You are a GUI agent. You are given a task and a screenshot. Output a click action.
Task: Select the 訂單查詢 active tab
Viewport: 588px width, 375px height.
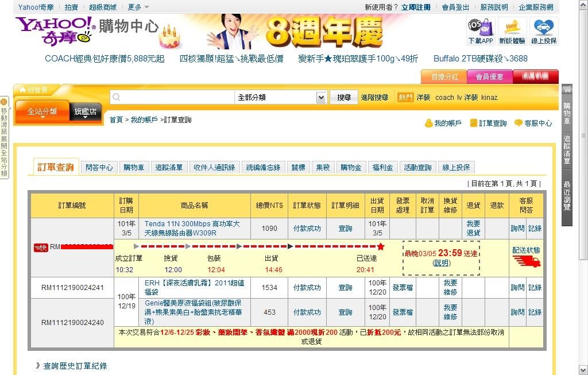coord(56,167)
